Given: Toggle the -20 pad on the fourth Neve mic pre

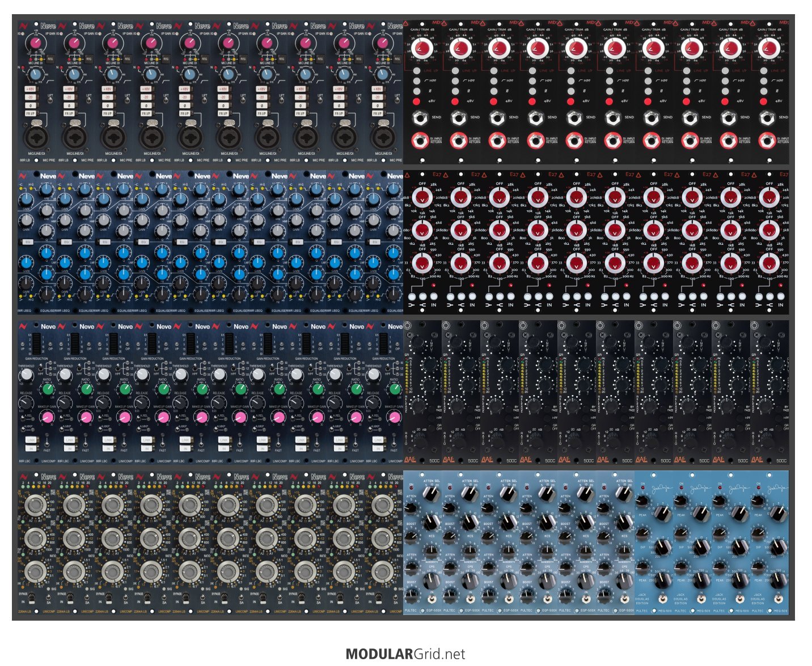Looking at the screenshot, I should [146, 97].
